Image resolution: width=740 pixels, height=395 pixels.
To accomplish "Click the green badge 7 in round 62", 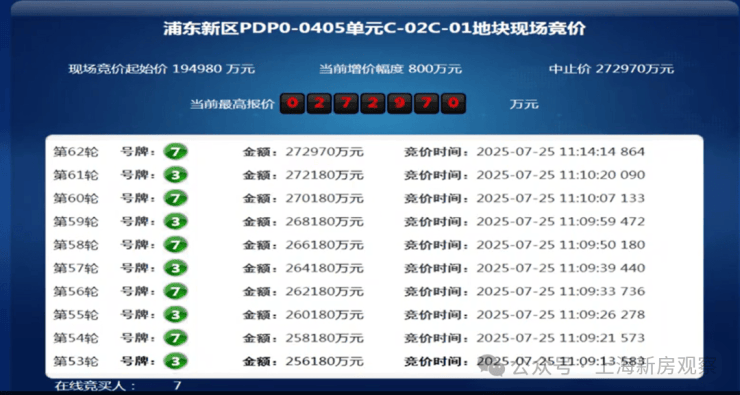I will tap(176, 152).
